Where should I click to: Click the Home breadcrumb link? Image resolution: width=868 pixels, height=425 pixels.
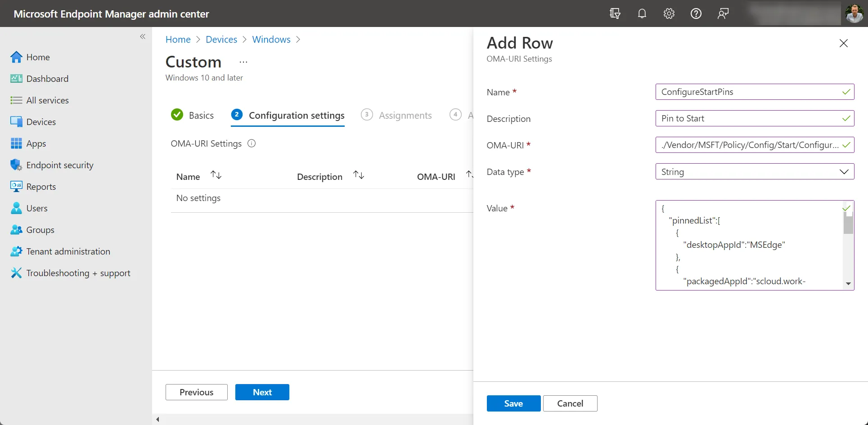178,40
